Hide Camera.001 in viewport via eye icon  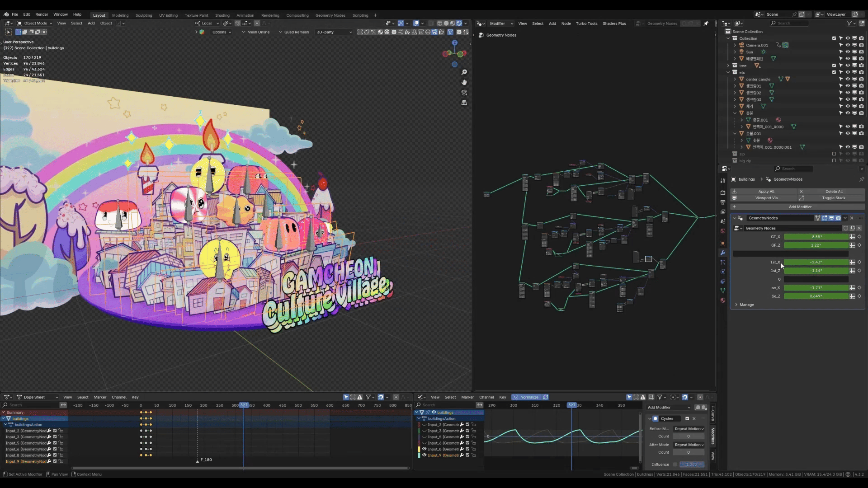848,45
